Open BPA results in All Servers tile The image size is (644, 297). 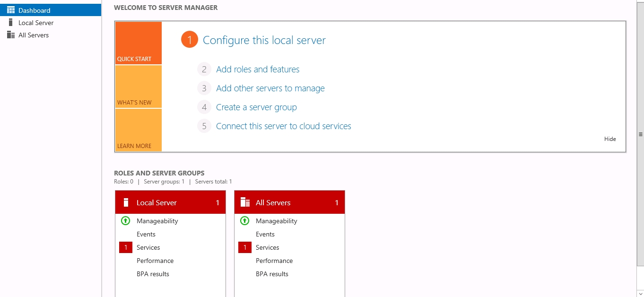[x=272, y=274]
